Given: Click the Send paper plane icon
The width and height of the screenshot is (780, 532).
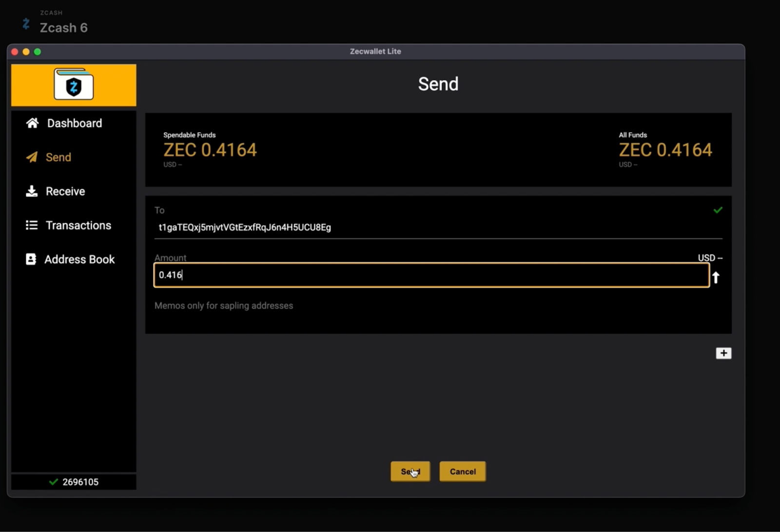Looking at the screenshot, I should pyautogui.click(x=32, y=157).
